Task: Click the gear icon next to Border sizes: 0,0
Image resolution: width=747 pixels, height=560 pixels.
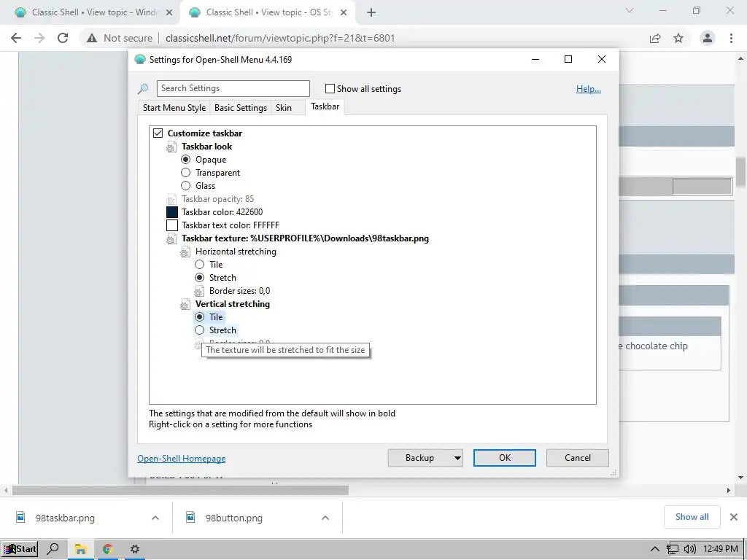Action: point(199,292)
